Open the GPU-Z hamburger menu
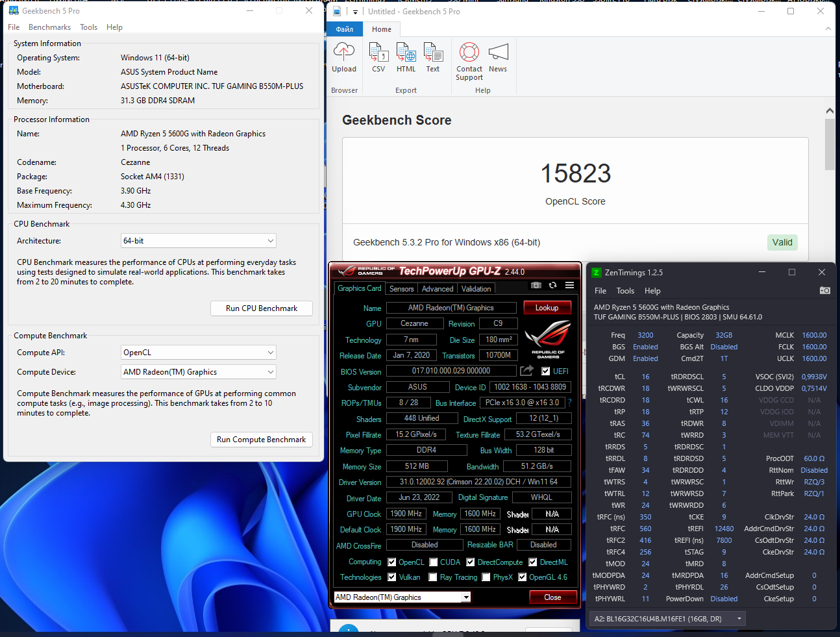The image size is (840, 637). click(569, 285)
